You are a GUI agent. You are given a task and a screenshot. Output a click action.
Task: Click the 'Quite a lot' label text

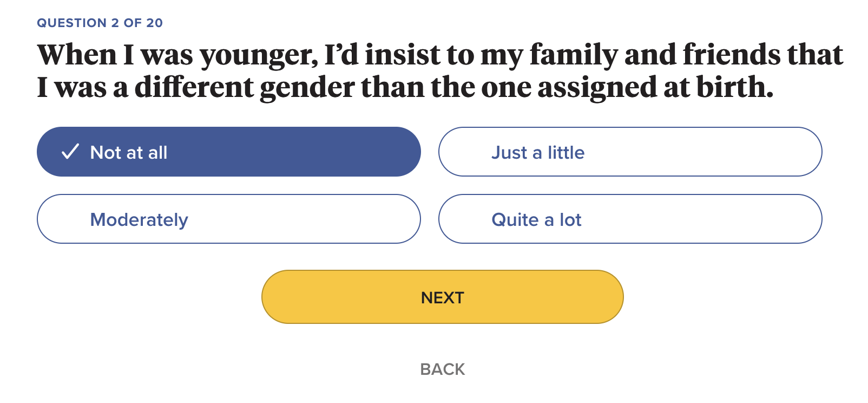[x=536, y=220]
